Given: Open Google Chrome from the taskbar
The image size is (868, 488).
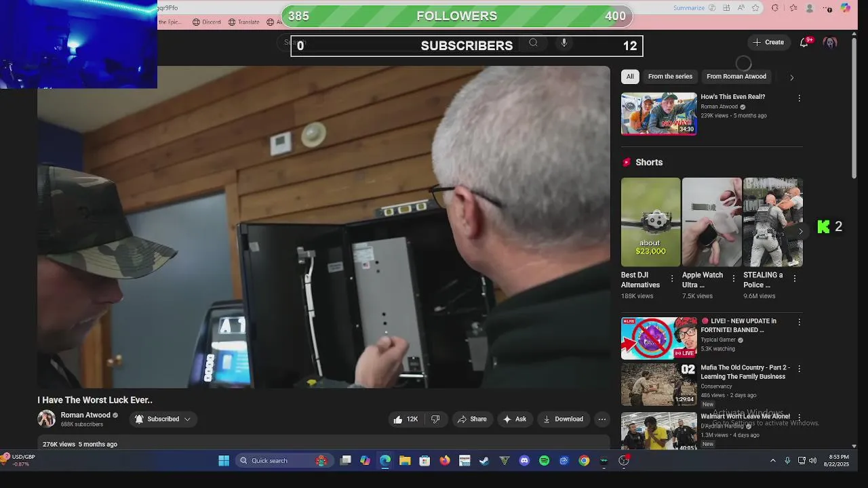Looking at the screenshot, I should tap(584, 461).
